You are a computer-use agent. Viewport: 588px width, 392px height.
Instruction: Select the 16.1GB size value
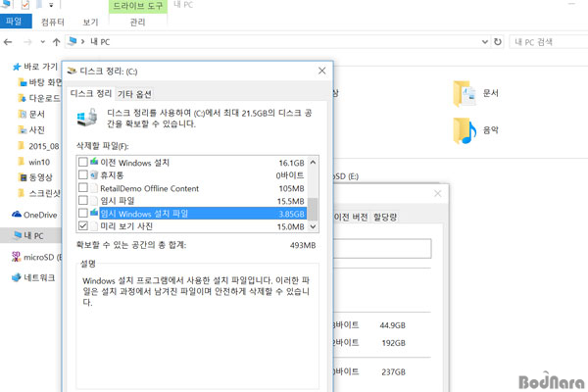tap(291, 163)
